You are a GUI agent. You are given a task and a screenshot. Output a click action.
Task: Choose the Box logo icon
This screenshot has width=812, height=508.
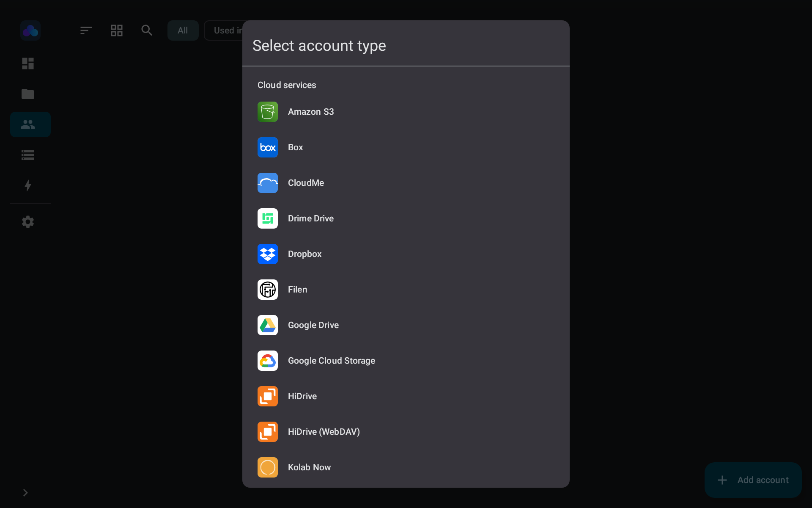[x=268, y=147]
